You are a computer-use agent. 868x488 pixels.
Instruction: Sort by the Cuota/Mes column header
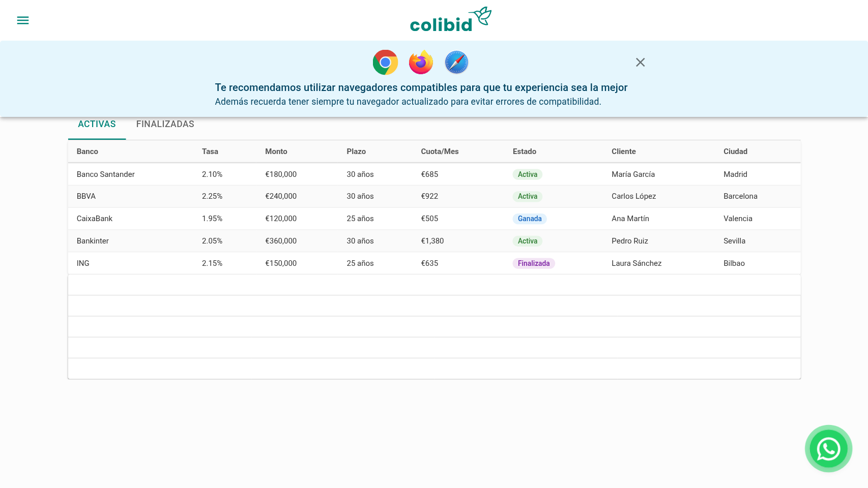pos(440,151)
